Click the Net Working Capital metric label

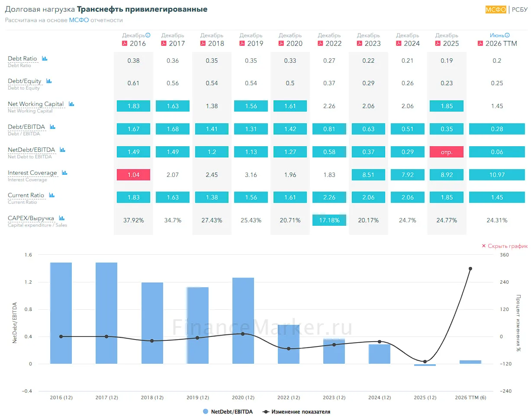[x=36, y=104]
